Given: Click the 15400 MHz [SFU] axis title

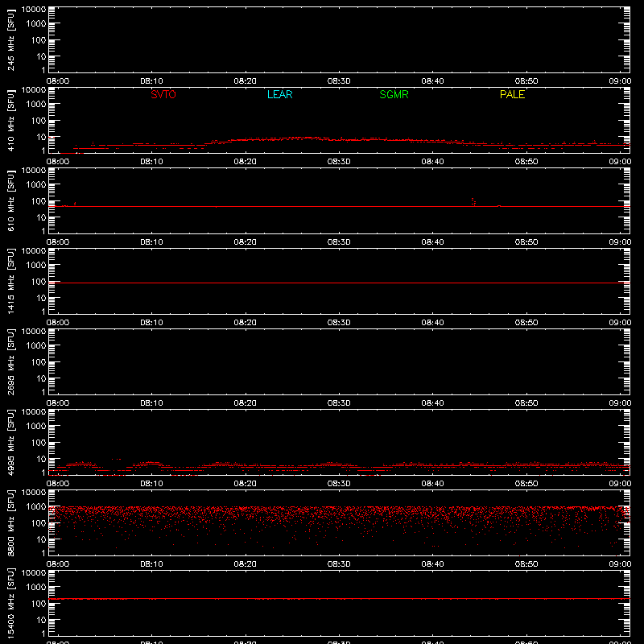Looking at the screenshot, I should [x=10, y=603].
